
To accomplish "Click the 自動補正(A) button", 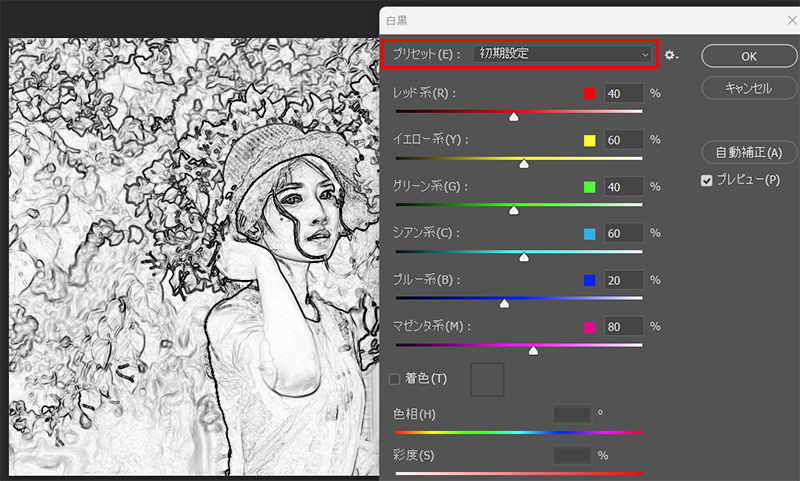I will 748,153.
